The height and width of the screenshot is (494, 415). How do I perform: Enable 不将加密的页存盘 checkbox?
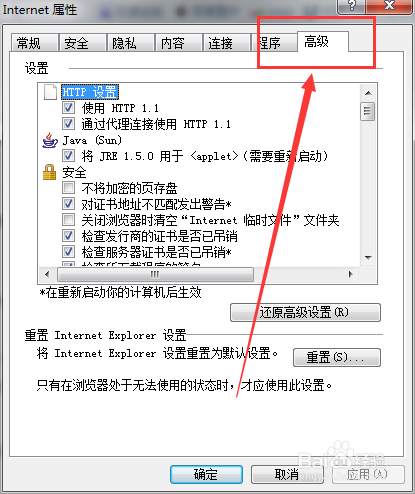click(68, 188)
